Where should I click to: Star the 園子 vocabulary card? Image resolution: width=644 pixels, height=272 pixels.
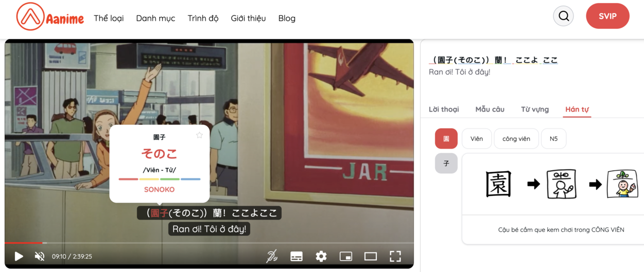[x=199, y=135]
